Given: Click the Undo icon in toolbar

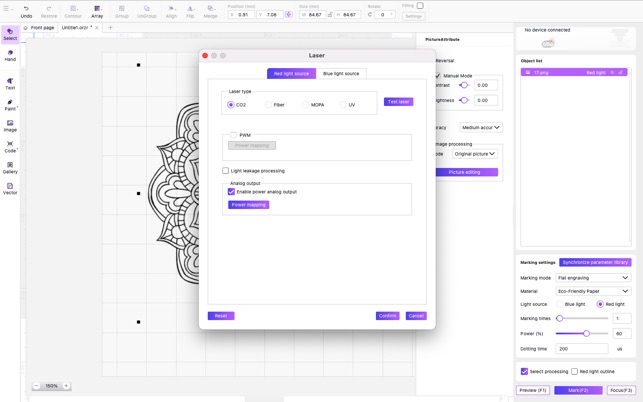Looking at the screenshot, I should coord(27,11).
